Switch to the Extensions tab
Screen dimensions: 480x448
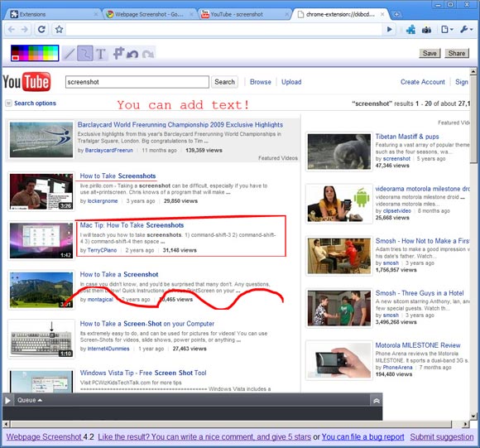(53, 14)
